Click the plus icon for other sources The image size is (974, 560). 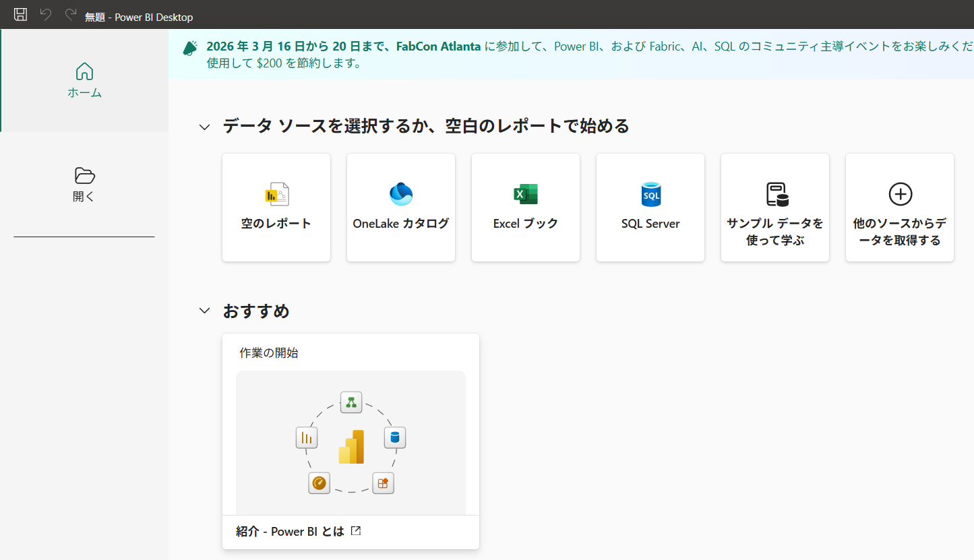point(900,195)
